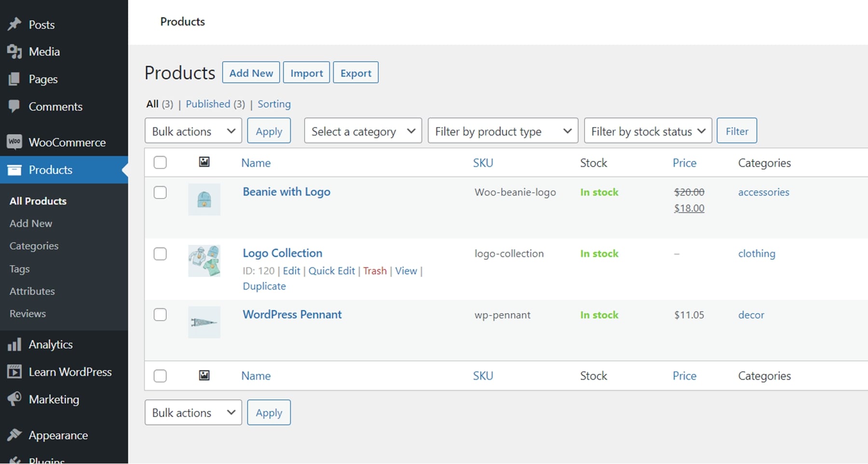Click the WooCommerce sidebar icon
868x464 pixels.
14,142
